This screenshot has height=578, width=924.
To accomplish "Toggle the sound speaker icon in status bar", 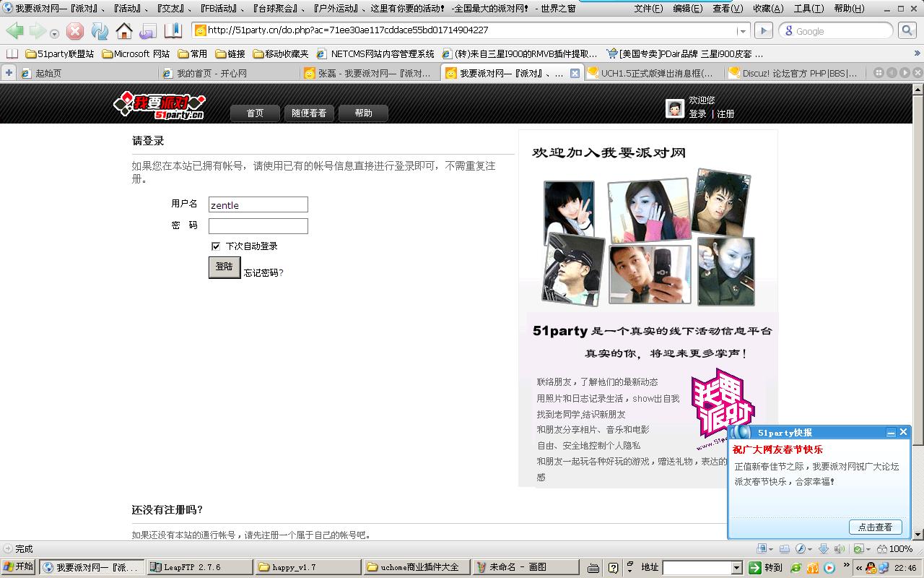I will coord(840,549).
